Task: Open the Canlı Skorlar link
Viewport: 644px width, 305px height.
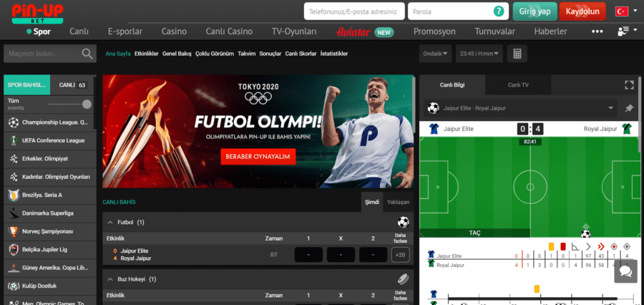Action: [x=301, y=54]
